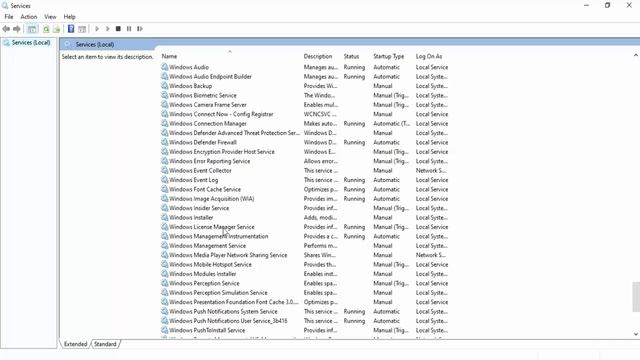
Task: Open the File menu
Action: (x=9, y=17)
